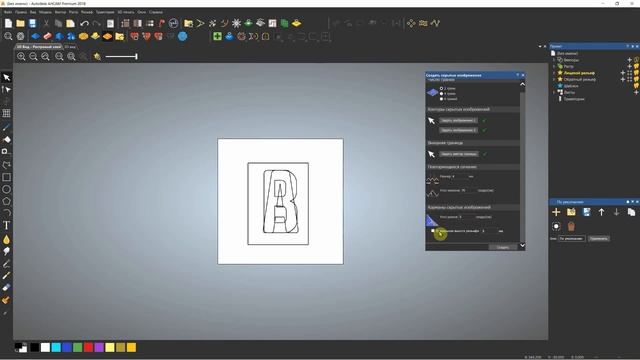Expand the Лицевой рельеф tree node
The width and height of the screenshot is (640, 360).
[554, 73]
